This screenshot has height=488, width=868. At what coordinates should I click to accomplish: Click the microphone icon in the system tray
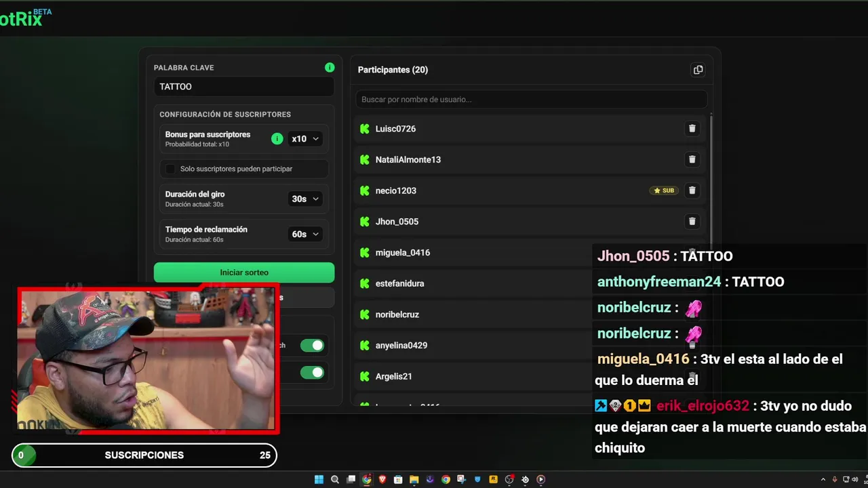(x=835, y=479)
